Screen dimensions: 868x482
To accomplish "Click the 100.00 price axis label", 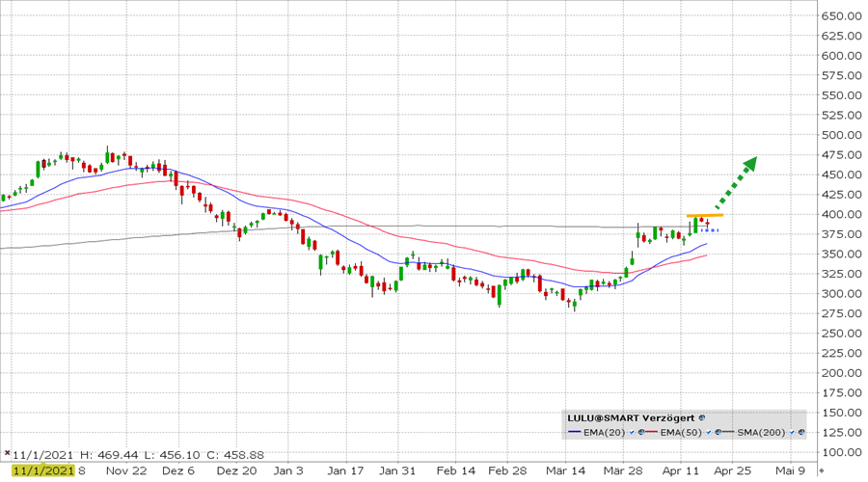I will (841, 452).
